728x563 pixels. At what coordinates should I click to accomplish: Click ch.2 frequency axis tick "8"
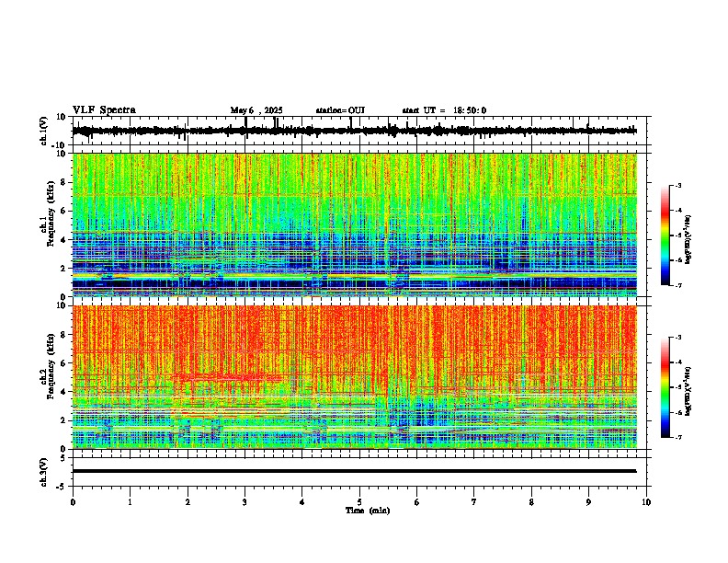coord(64,335)
